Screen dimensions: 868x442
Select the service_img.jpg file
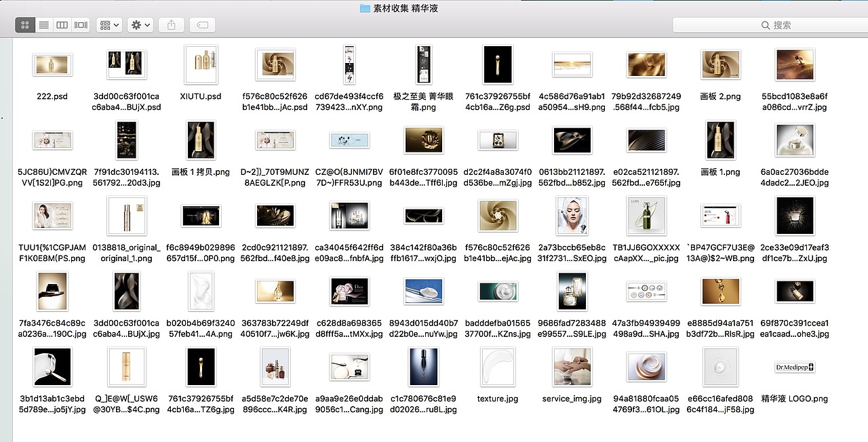(x=572, y=367)
